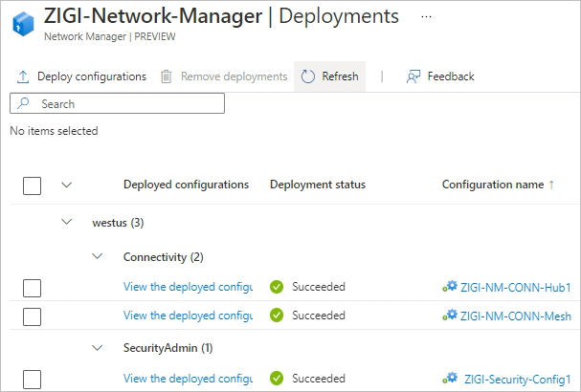Check the ZIGI-NM-CONN-Hub1 row checkbox
The image size is (581, 392).
pos(32,288)
